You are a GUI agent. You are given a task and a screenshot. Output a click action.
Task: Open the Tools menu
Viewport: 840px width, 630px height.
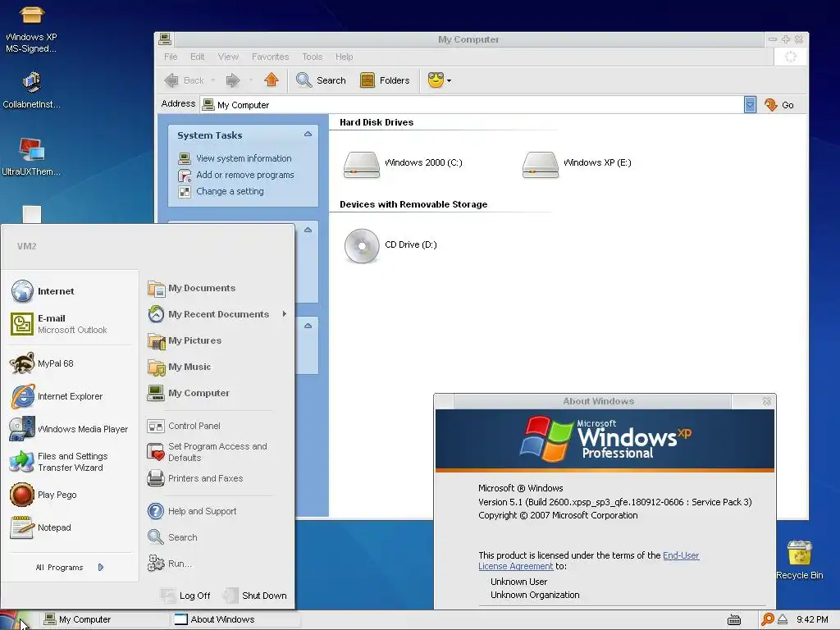pyautogui.click(x=312, y=57)
